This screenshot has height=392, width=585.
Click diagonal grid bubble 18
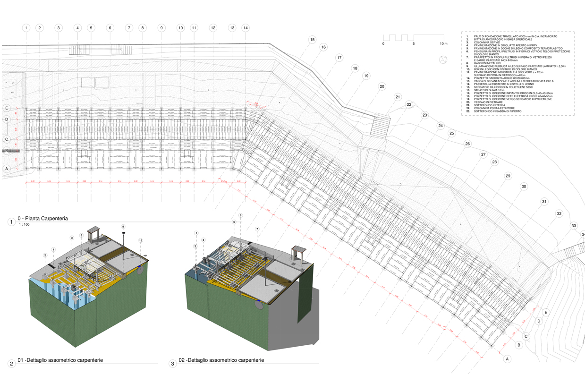point(355,68)
